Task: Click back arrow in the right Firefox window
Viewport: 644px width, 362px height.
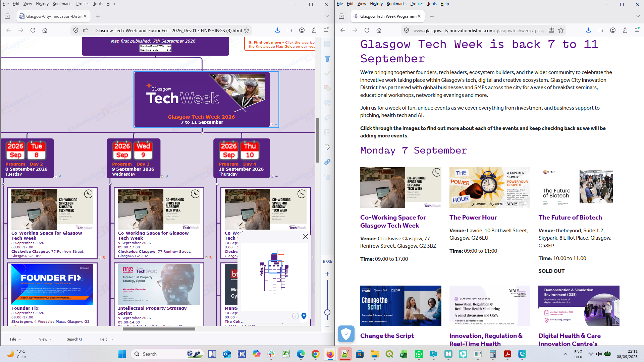Action: (x=343, y=30)
